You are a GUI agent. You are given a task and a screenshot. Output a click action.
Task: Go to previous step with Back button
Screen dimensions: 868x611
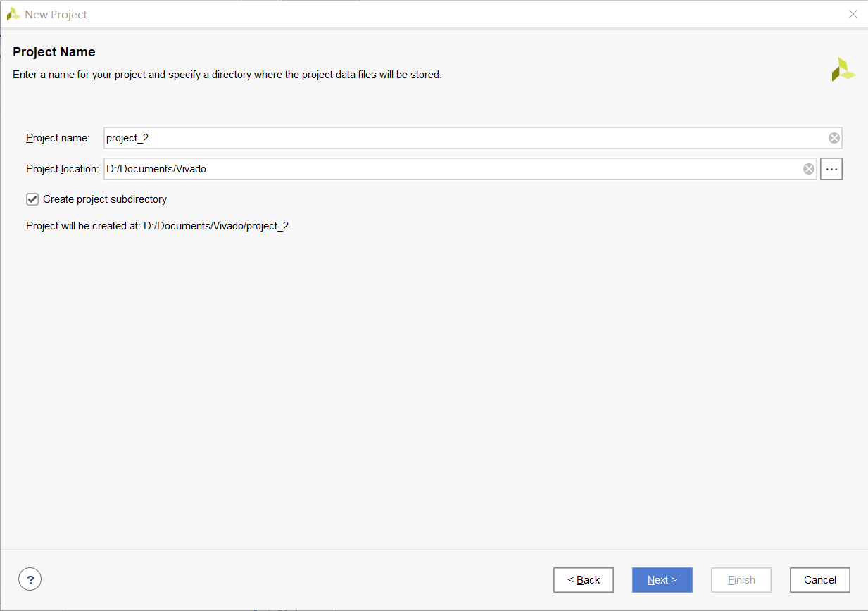click(x=583, y=580)
